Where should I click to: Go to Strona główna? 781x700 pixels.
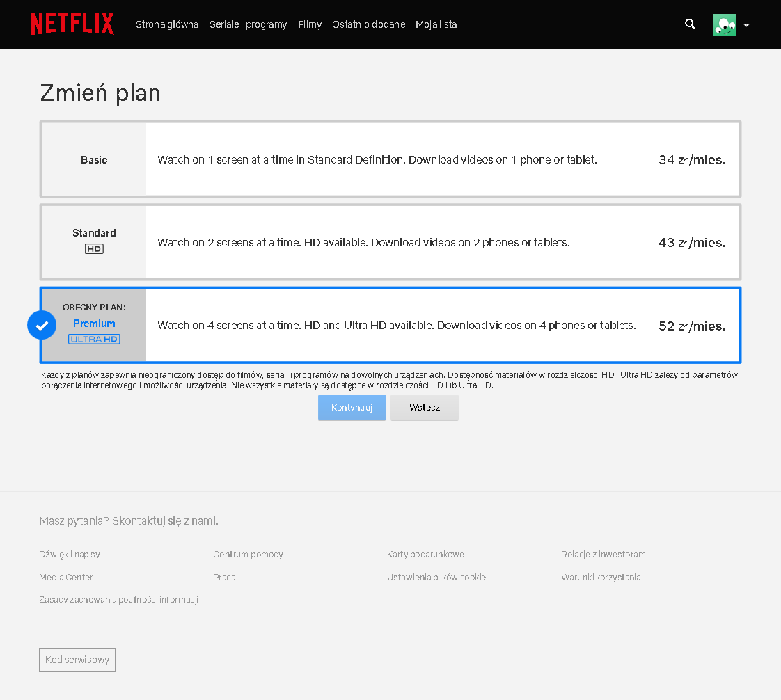coord(167,24)
